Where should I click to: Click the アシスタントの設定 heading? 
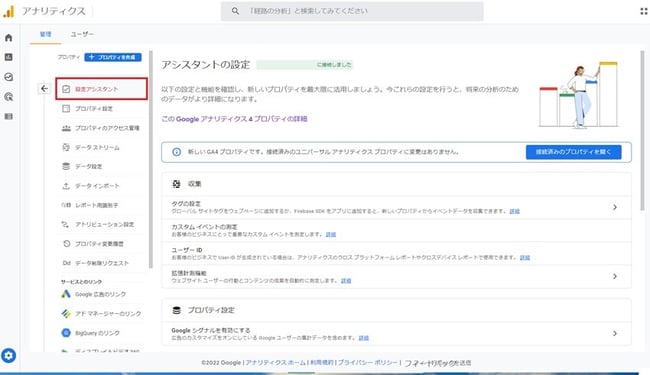pos(206,65)
